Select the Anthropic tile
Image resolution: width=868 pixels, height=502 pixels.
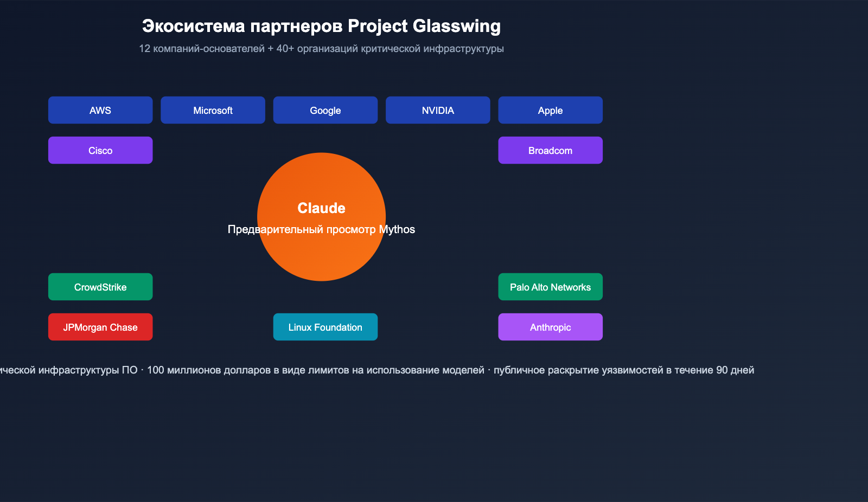coord(550,327)
